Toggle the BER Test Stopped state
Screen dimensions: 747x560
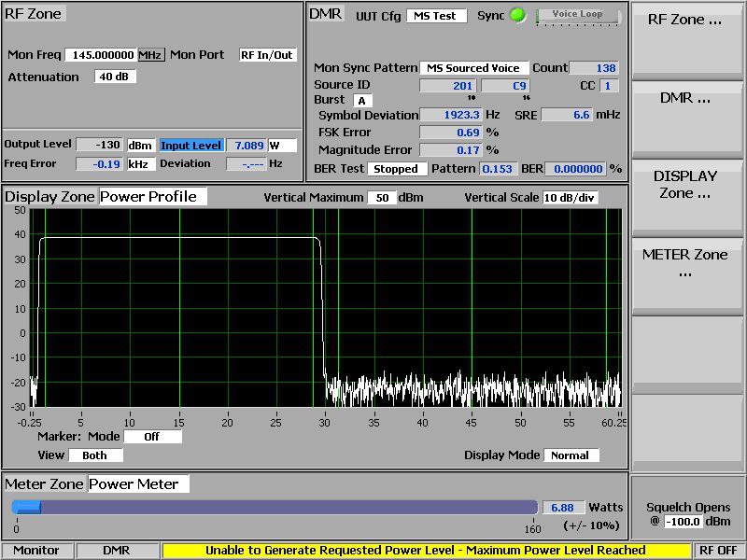click(397, 169)
